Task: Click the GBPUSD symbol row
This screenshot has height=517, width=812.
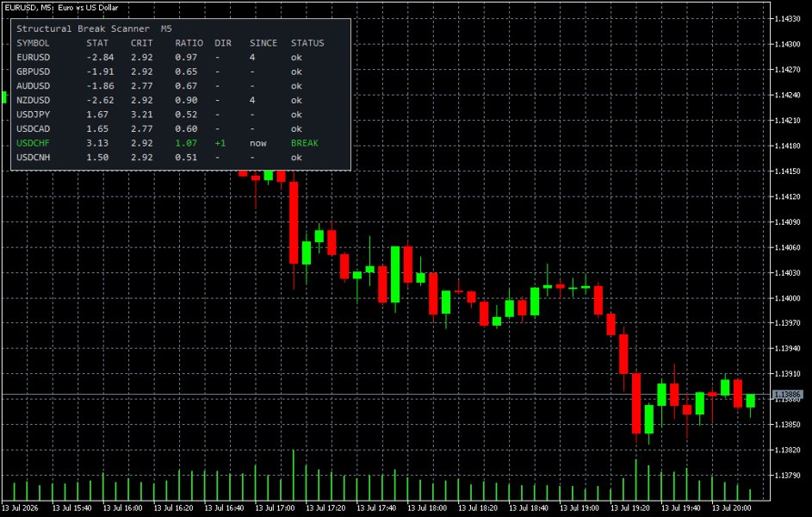Action: (x=33, y=72)
